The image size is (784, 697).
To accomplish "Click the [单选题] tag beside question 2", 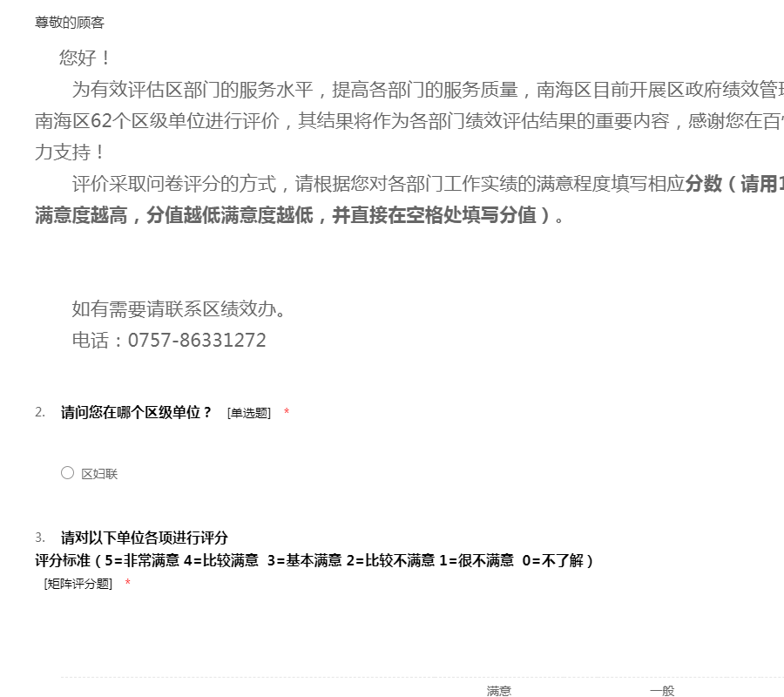I will [248, 413].
